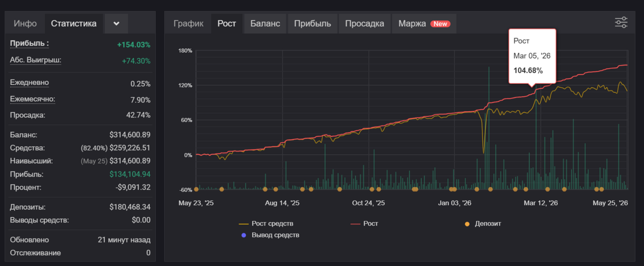This screenshot has height=266, width=644.
Task: Open the Маржа tab with New badge
Action: [x=424, y=23]
